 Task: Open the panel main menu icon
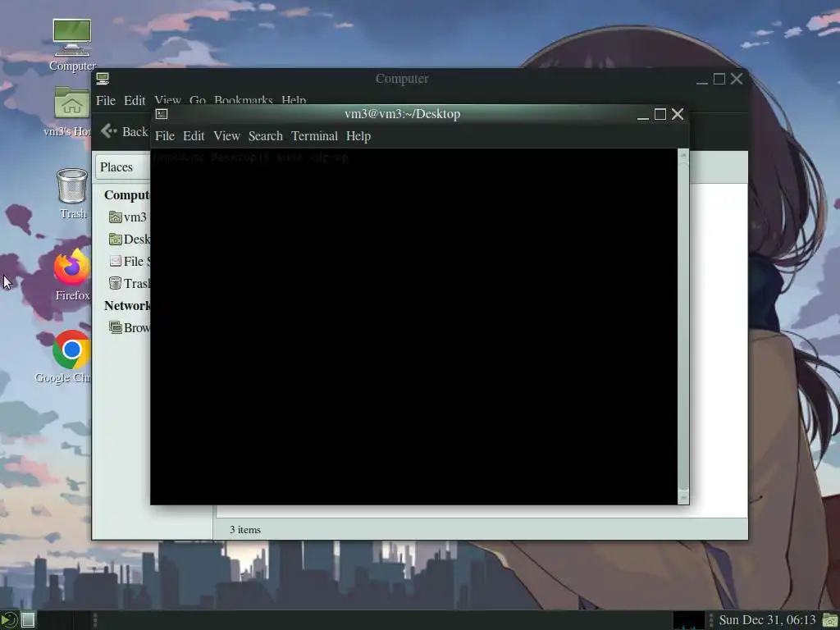8,620
